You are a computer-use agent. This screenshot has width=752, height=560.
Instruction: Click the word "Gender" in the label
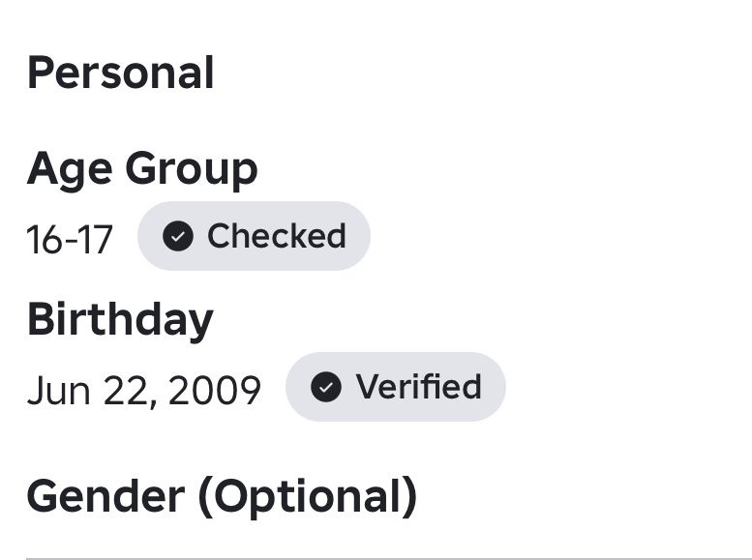[105, 495]
